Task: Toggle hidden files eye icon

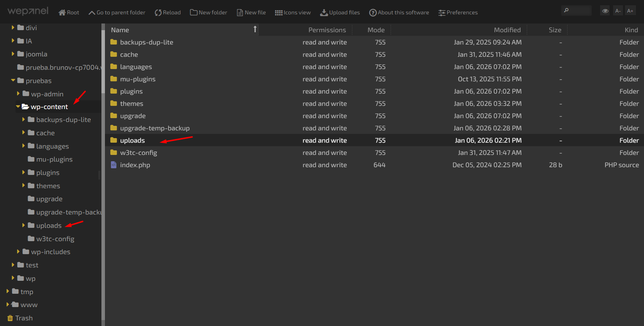Action: click(605, 11)
